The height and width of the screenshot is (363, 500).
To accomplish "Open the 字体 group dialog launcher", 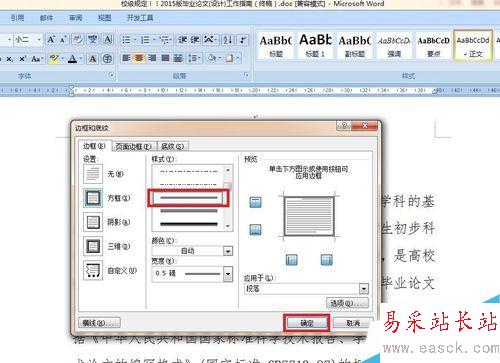I will [x=111, y=75].
